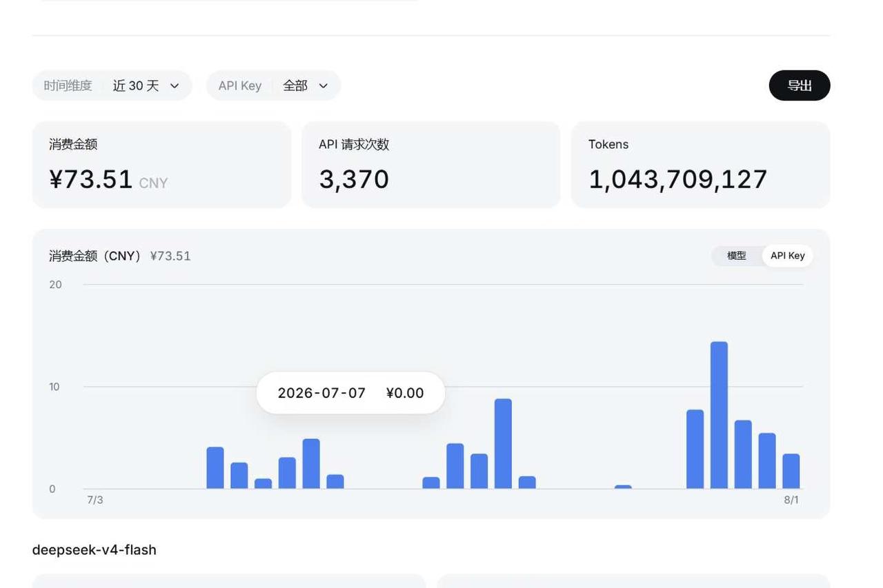This screenshot has width=883, height=588.
Task: Click the 3,370 API 请求次数 value
Action: [x=354, y=179]
